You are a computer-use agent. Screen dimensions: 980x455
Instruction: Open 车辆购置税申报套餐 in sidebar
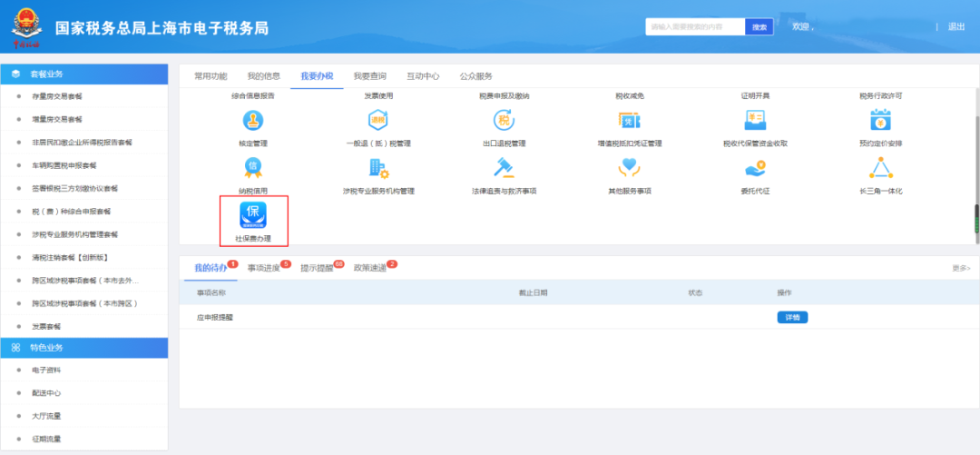[64, 165]
